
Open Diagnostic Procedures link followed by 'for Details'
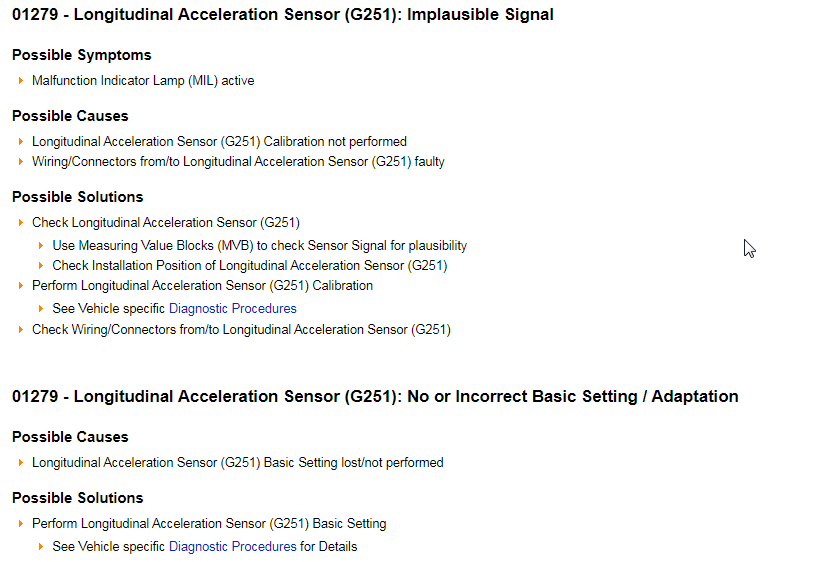232,547
